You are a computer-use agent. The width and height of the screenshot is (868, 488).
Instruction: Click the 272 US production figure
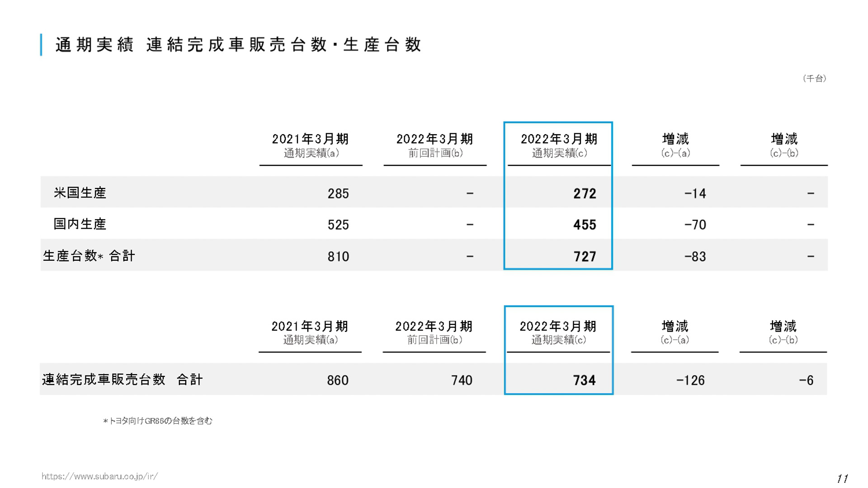click(x=584, y=193)
